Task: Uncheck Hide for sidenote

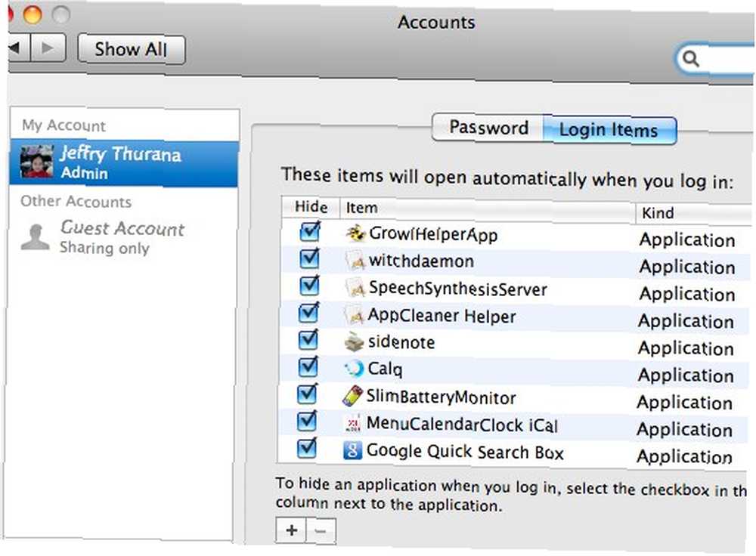Action: 308,340
